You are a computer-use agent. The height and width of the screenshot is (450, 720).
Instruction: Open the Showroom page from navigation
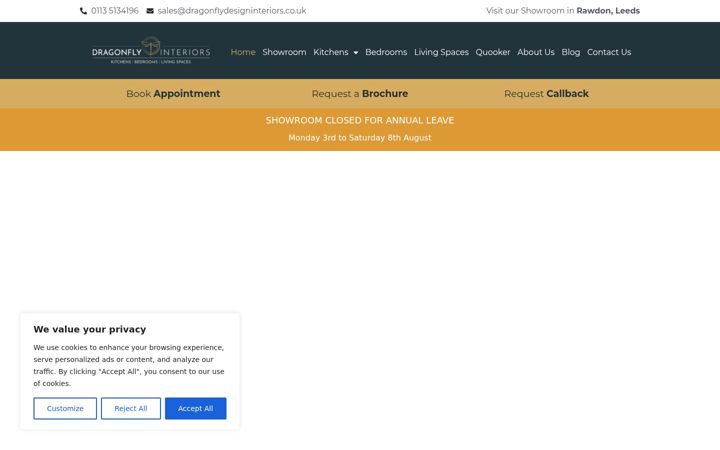click(x=284, y=52)
